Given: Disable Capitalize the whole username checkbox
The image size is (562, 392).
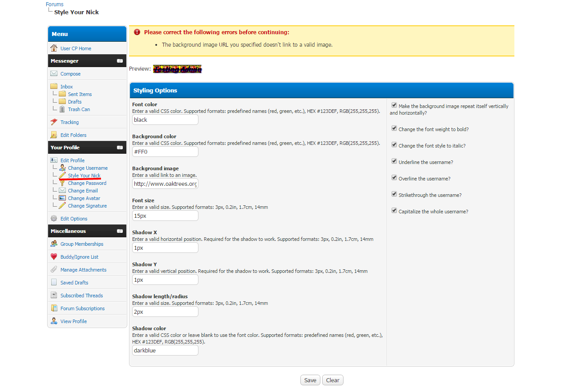Looking at the screenshot, I should [x=394, y=211].
